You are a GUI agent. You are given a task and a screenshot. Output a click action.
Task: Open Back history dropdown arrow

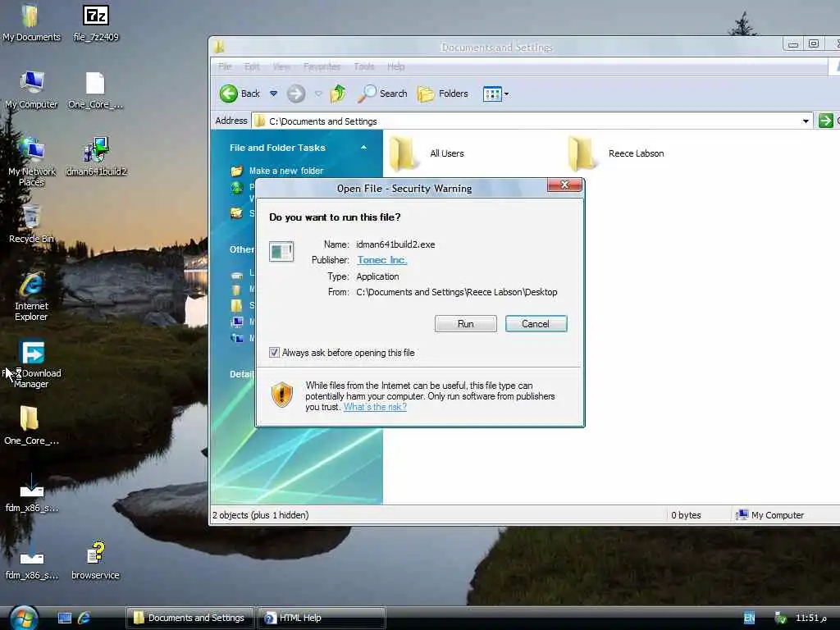tap(273, 94)
